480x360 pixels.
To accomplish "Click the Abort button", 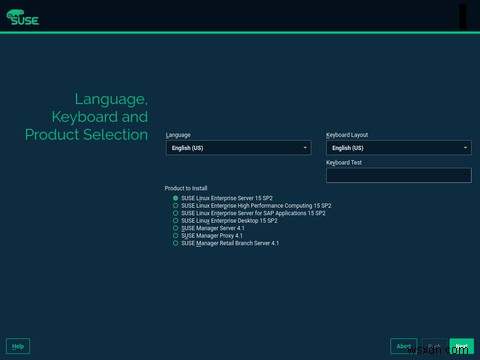I will click(x=404, y=346).
